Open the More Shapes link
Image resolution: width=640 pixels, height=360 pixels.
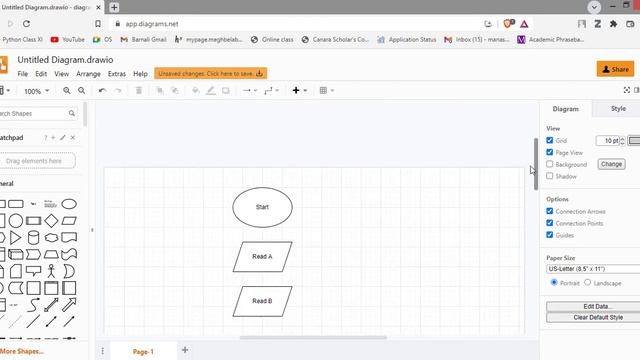pyautogui.click(x=22, y=351)
